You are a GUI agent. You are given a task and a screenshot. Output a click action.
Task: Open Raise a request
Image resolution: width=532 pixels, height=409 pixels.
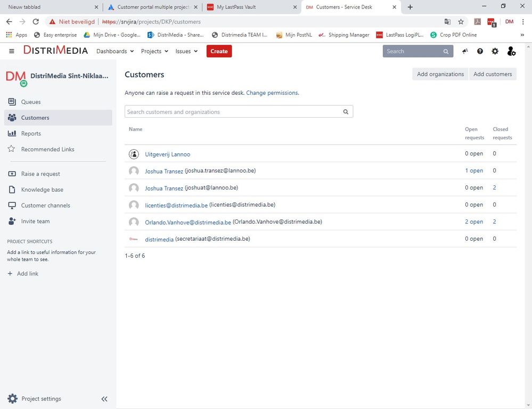point(58,174)
